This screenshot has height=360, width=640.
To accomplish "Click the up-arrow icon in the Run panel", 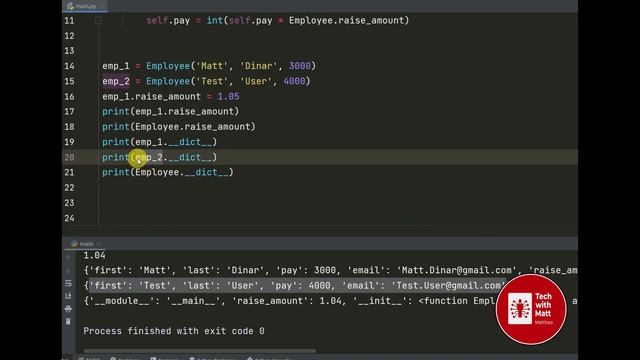I will (x=68, y=258).
